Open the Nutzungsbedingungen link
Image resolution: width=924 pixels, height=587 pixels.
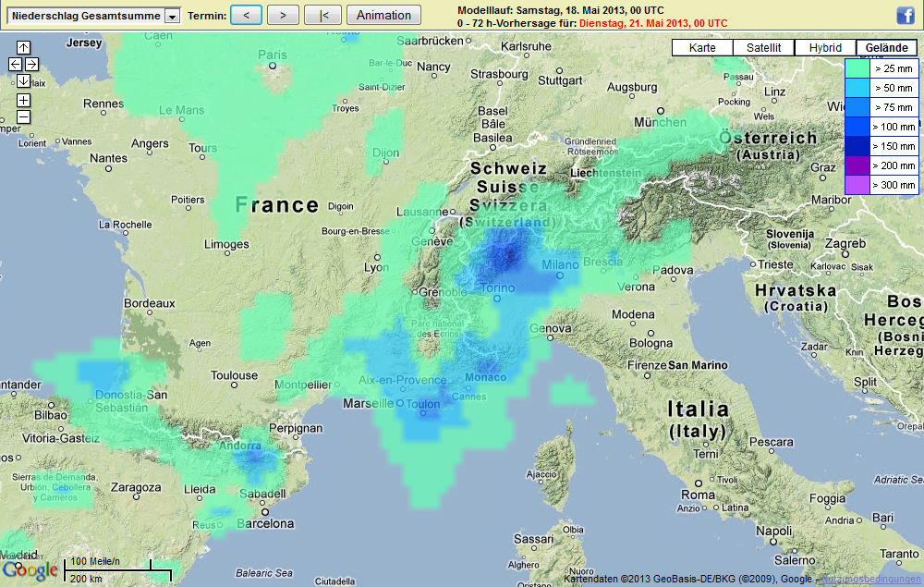[870, 580]
